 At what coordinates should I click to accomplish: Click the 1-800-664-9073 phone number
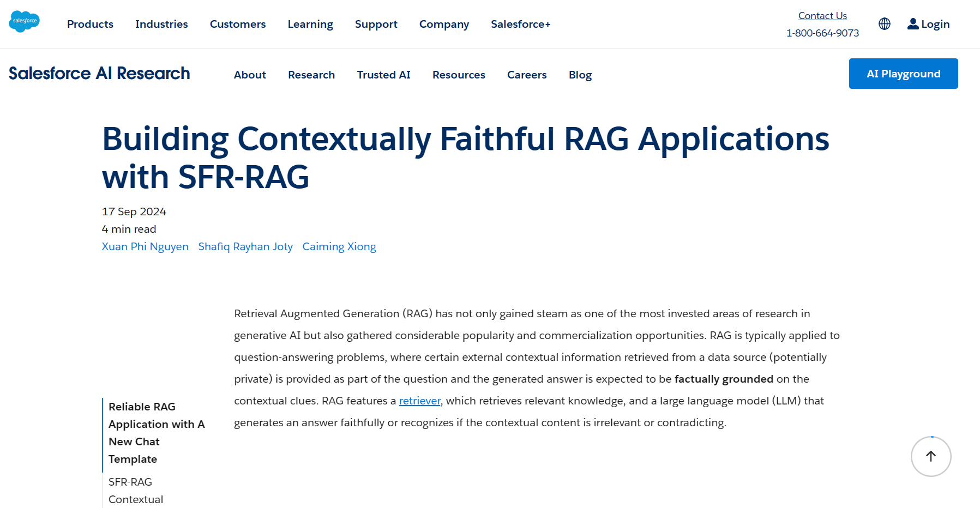point(822,33)
